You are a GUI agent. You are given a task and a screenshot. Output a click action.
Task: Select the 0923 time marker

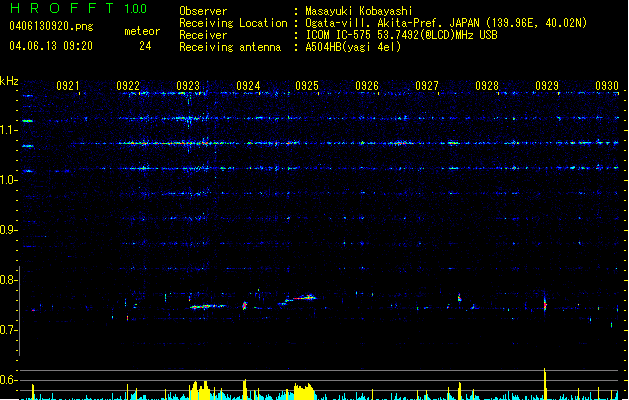pyautogui.click(x=188, y=86)
